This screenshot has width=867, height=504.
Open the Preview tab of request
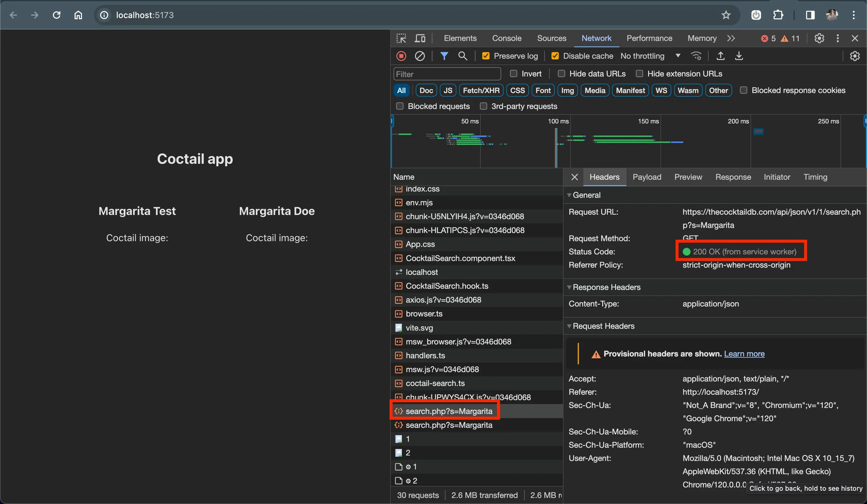[688, 177]
